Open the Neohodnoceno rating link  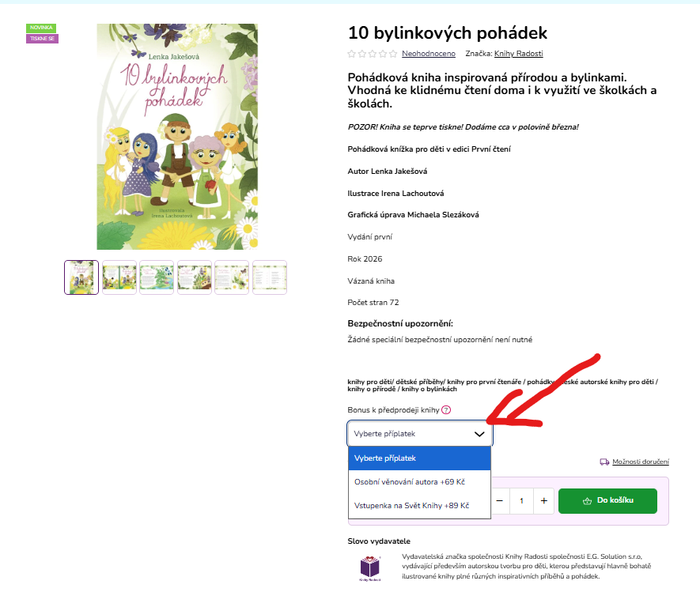429,54
